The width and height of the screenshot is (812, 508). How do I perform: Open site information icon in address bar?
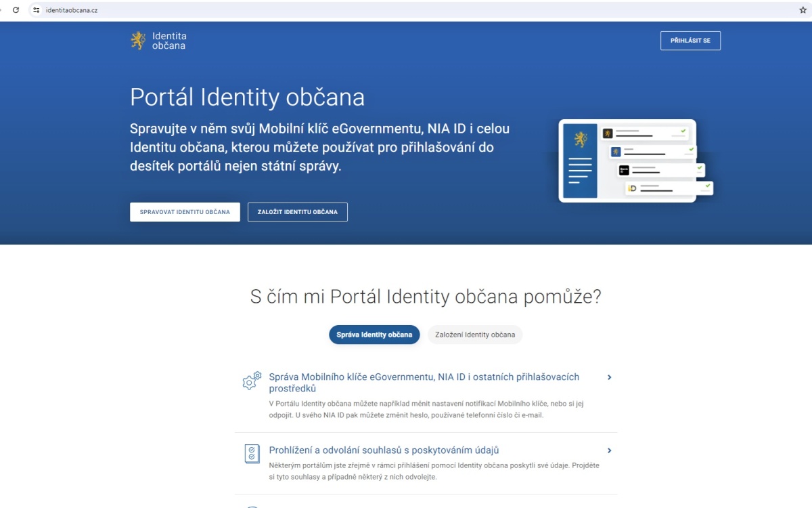tap(37, 10)
